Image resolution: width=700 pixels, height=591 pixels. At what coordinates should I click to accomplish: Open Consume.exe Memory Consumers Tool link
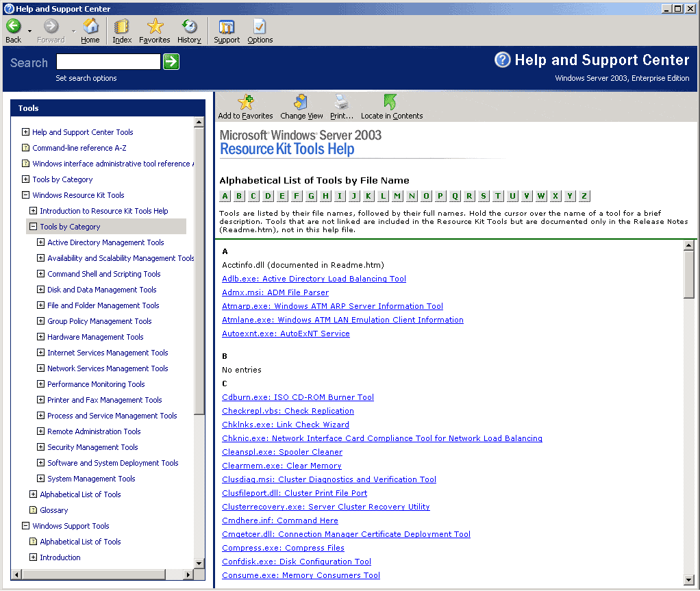click(301, 575)
